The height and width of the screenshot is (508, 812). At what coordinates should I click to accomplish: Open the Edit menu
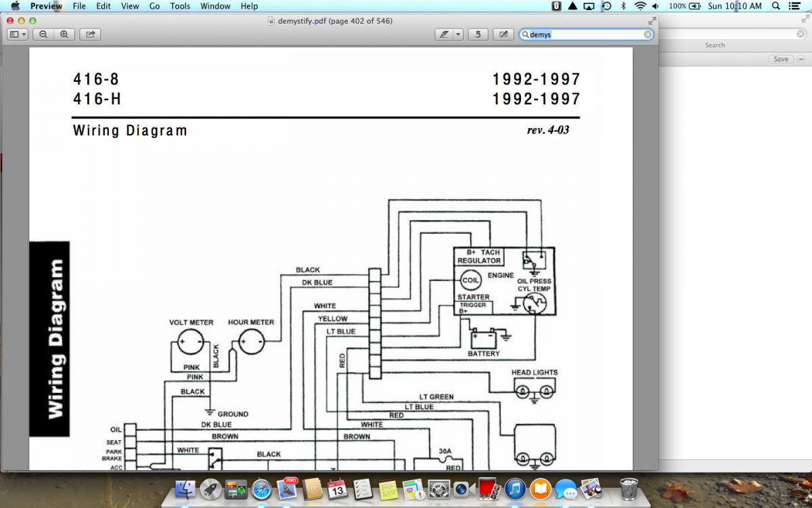[104, 6]
